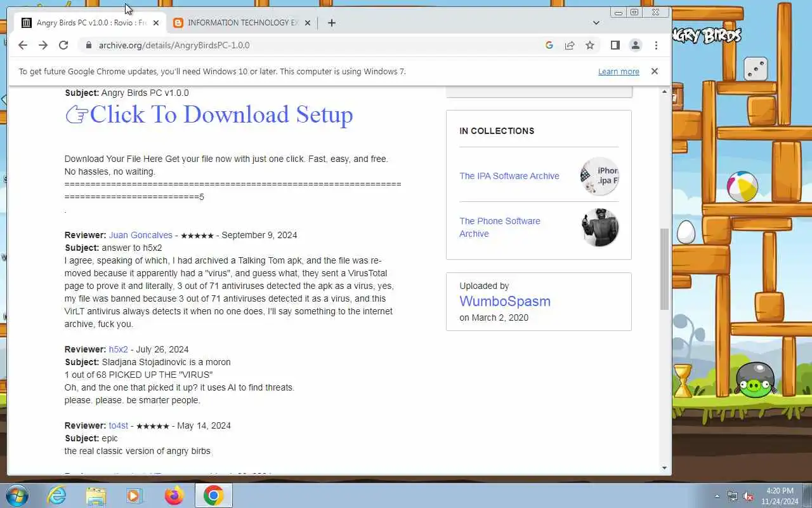Open Windows Start menu
This screenshot has width=812, height=508.
[x=16, y=495]
